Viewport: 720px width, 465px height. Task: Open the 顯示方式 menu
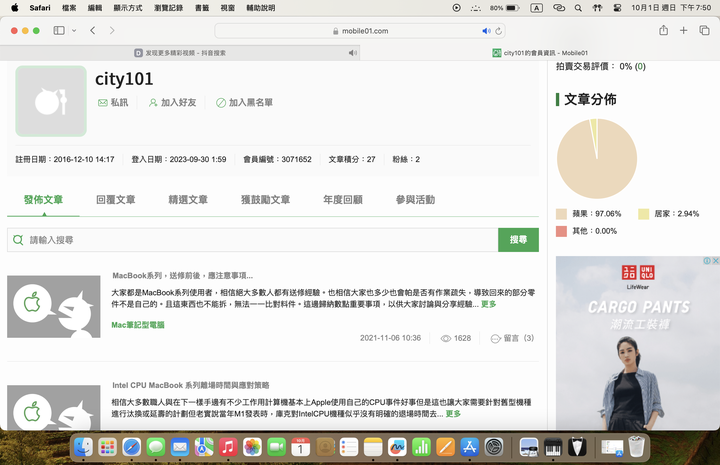128,8
